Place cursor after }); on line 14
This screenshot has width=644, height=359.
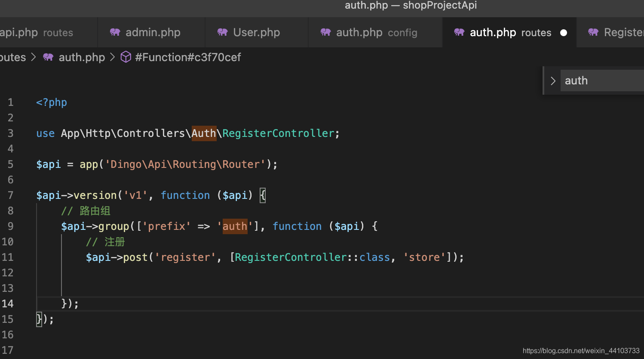point(80,304)
